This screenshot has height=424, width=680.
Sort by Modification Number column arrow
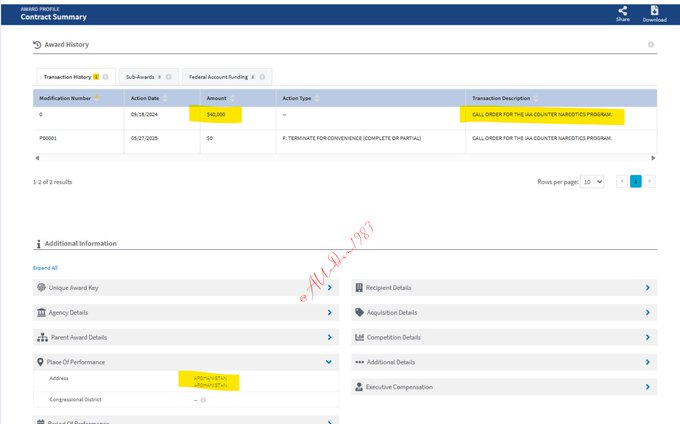pyautogui.click(x=97, y=98)
